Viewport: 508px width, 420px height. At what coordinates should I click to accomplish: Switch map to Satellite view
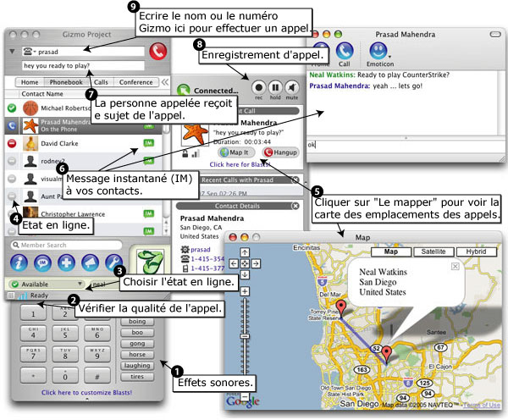pyautogui.click(x=433, y=251)
